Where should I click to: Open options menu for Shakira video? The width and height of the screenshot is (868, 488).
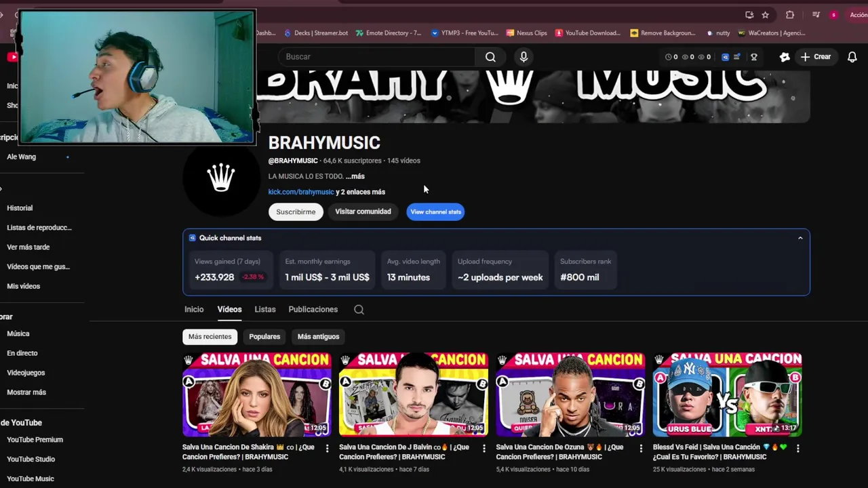point(327,448)
